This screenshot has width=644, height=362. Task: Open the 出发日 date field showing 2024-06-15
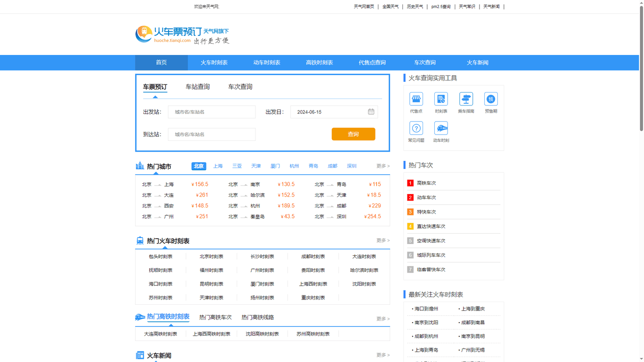click(334, 112)
